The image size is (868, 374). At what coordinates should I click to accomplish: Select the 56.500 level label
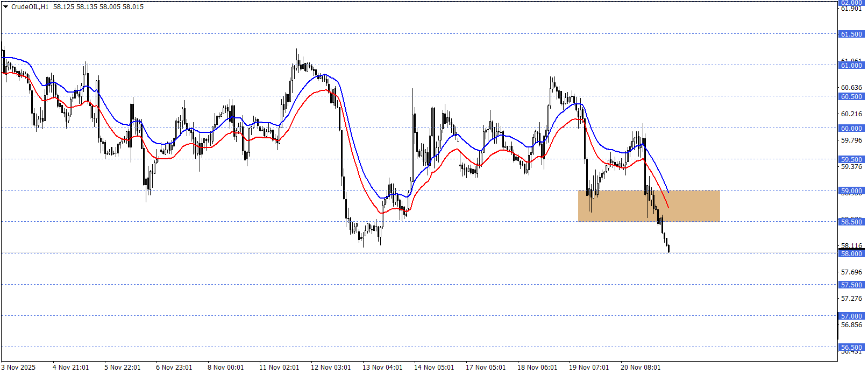point(851,347)
